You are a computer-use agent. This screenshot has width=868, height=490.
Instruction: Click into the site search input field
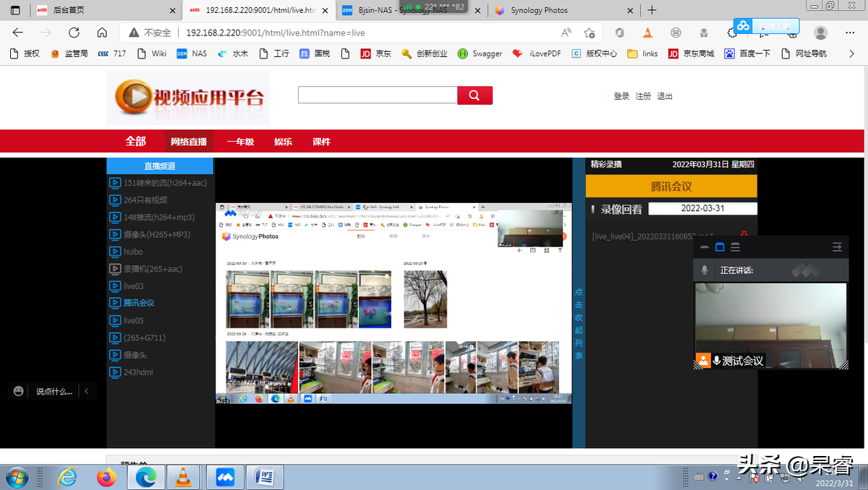click(x=378, y=95)
